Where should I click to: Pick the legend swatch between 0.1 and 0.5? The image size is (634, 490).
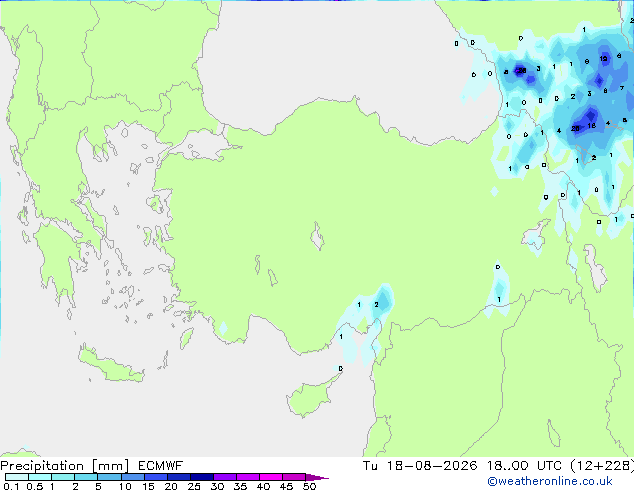click(x=17, y=477)
